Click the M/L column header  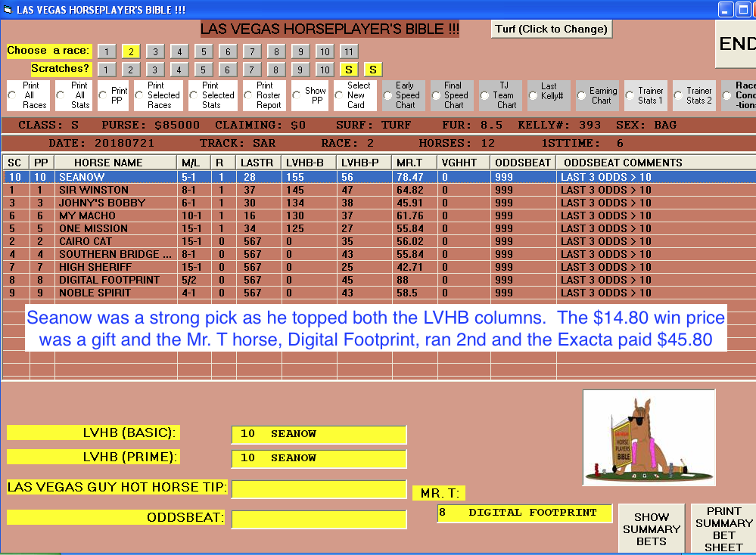point(194,163)
